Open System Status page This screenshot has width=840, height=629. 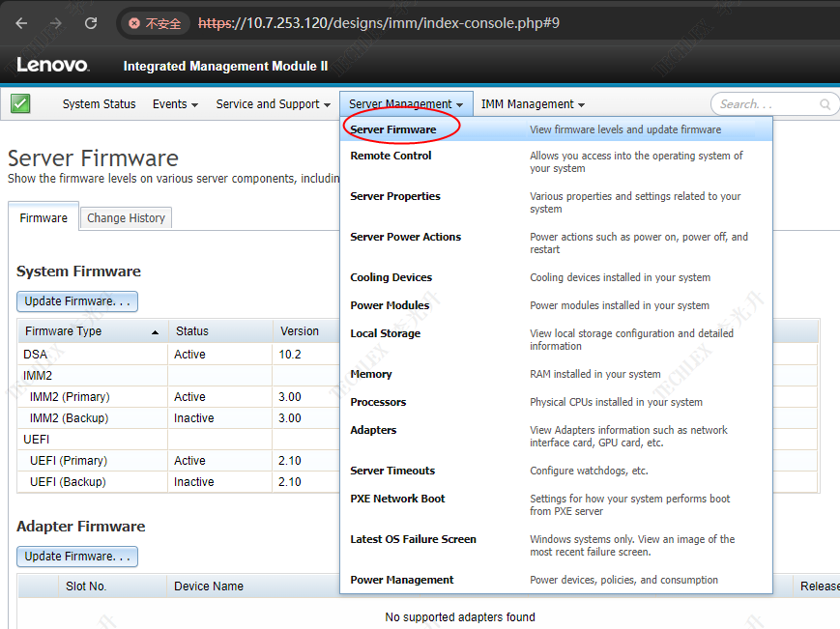[99, 104]
